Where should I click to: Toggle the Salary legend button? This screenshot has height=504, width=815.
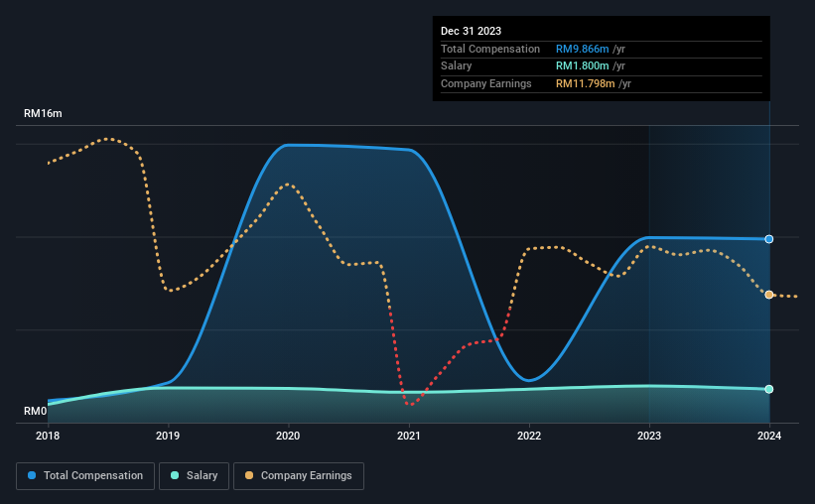[194, 476]
